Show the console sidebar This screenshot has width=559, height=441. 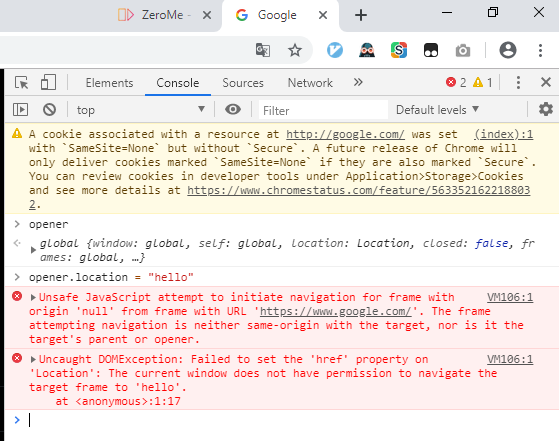coord(20,109)
